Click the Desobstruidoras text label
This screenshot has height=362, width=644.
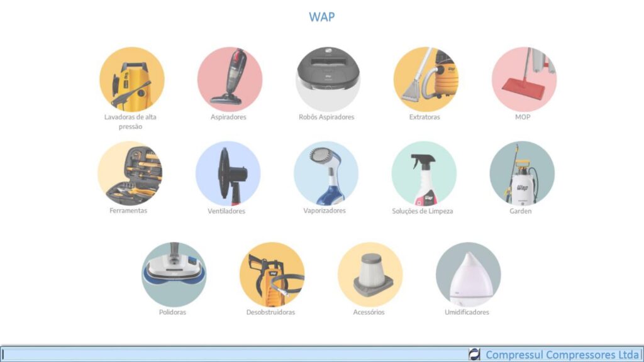pos(270,312)
